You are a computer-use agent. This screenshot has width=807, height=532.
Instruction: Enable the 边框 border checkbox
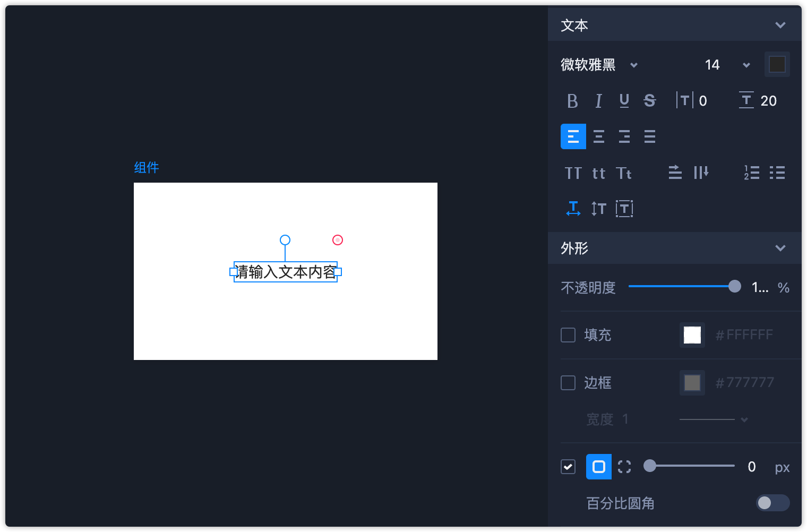[x=568, y=383]
